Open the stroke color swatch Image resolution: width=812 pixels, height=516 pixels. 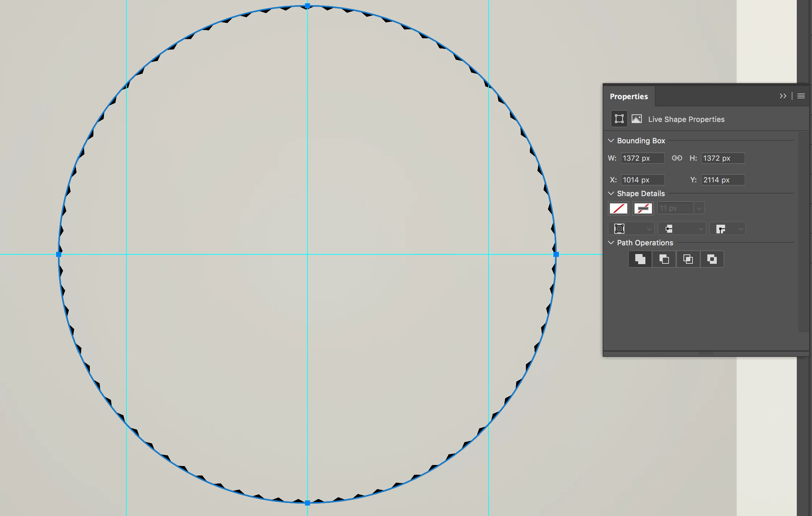tap(643, 208)
